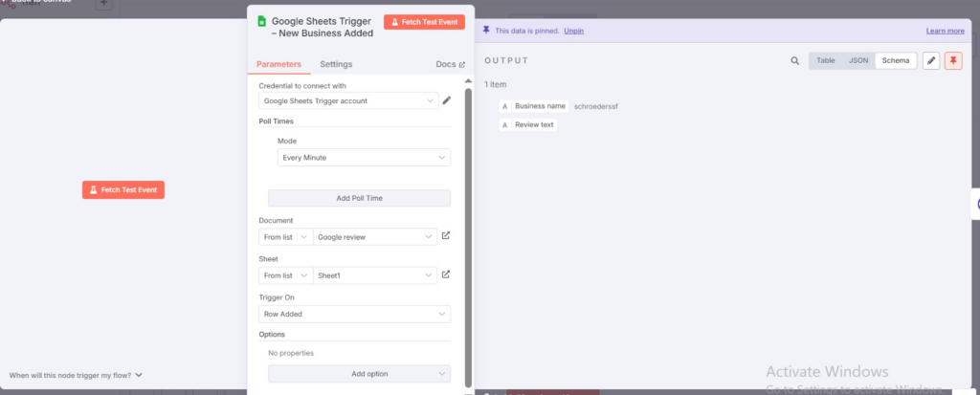Open Sheet1 in new tab icon
The image size is (980, 395).
(x=446, y=274)
